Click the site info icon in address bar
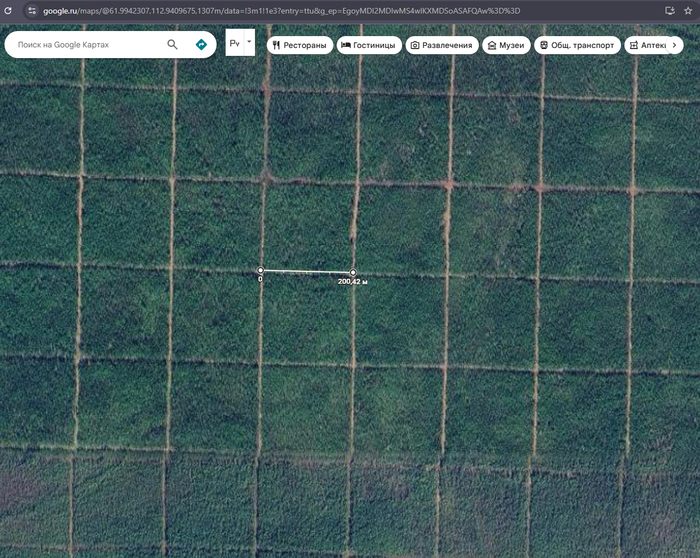Image resolution: width=700 pixels, height=558 pixels. 31,10
